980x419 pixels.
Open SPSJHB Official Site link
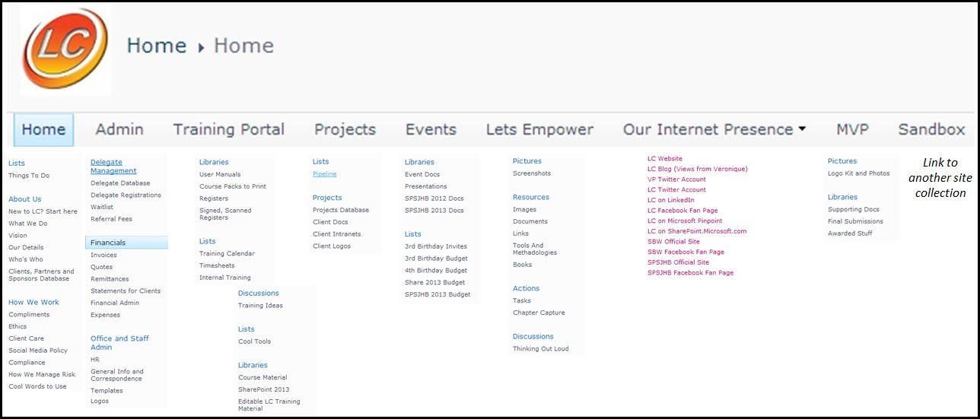click(x=678, y=262)
